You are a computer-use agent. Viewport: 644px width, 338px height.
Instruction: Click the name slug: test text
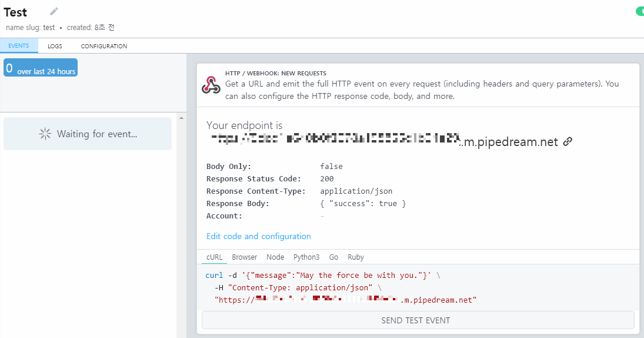point(31,28)
